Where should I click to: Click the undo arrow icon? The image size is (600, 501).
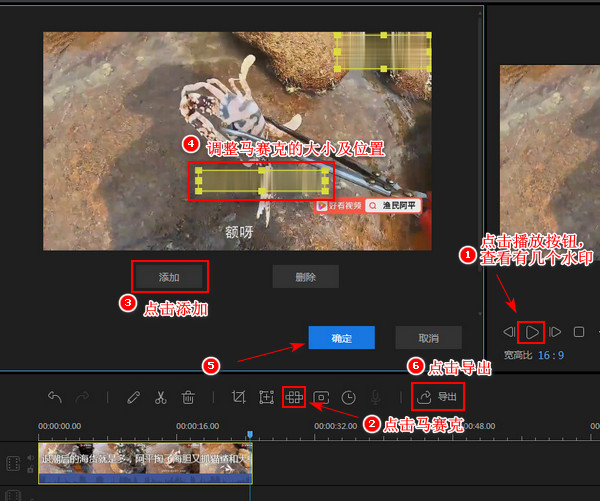(55, 397)
